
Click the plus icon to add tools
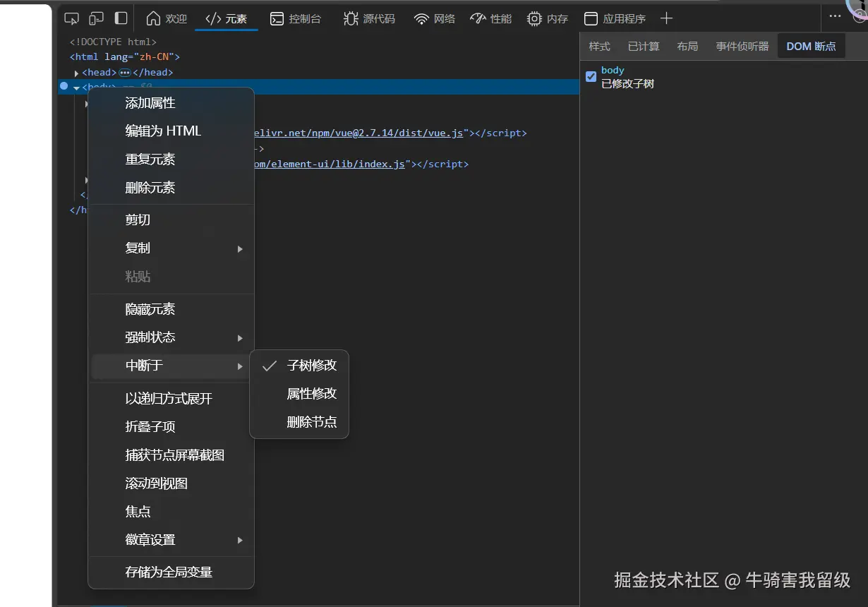[x=666, y=18]
